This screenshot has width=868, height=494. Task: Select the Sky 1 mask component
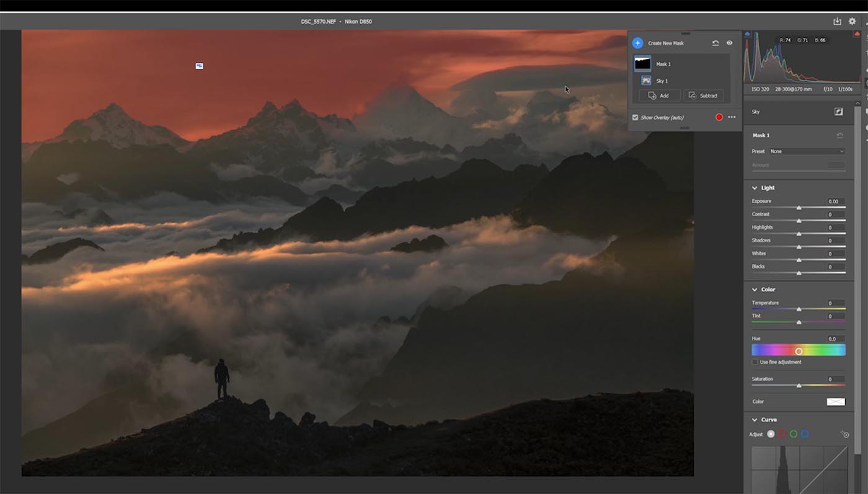pyautogui.click(x=661, y=81)
